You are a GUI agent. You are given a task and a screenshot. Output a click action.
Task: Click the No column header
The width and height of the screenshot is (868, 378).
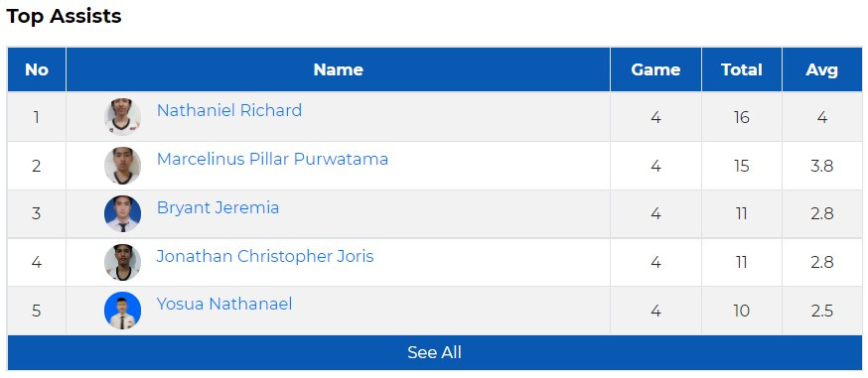click(37, 69)
